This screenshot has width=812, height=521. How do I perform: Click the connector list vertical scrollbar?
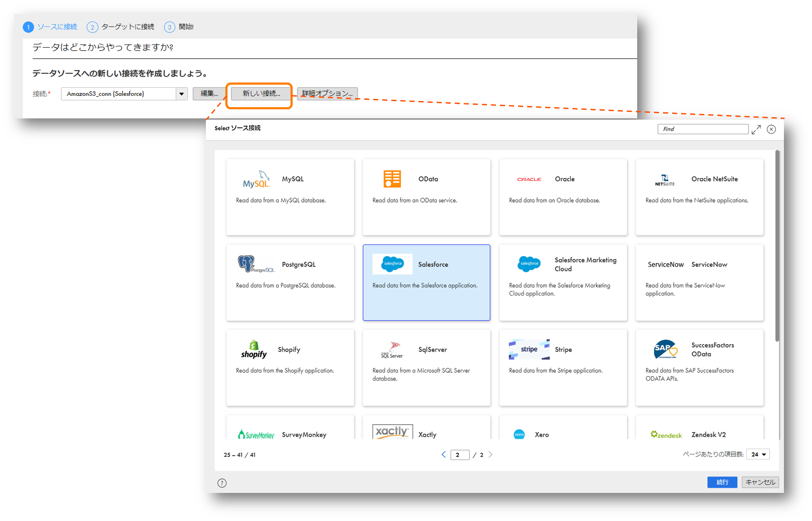coord(777,246)
